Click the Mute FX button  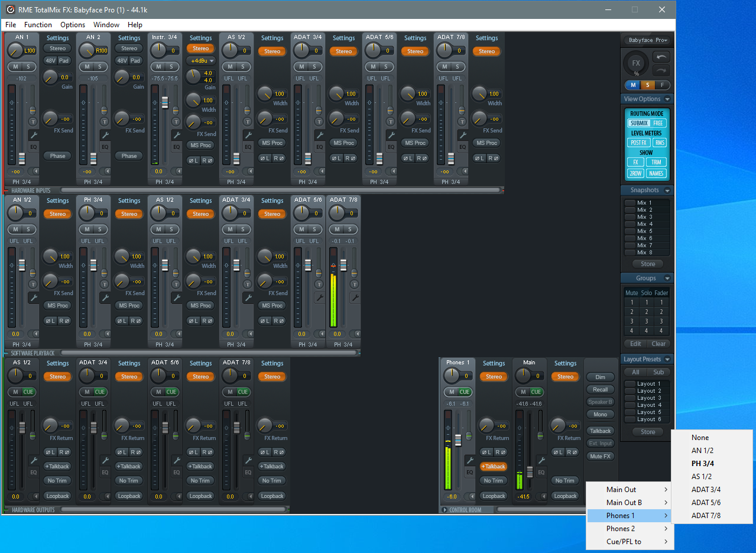click(x=600, y=456)
